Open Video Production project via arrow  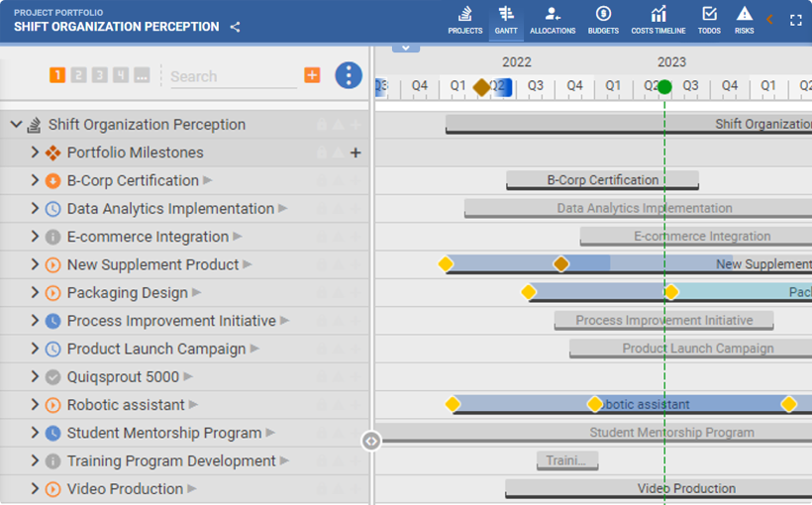(192, 488)
